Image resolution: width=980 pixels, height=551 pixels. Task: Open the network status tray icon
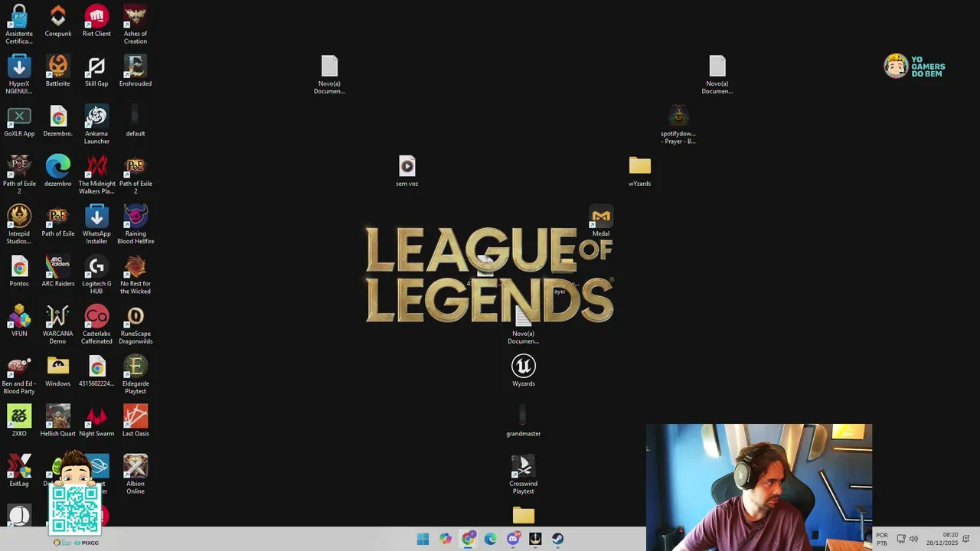(x=901, y=539)
